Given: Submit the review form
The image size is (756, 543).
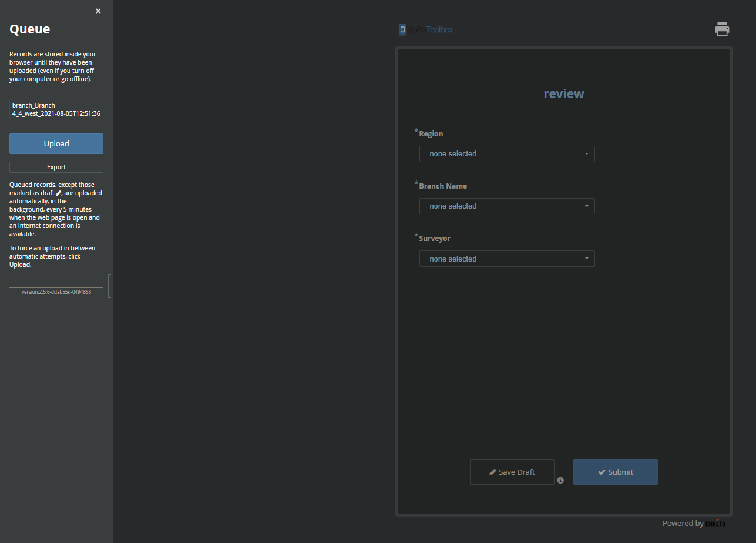Looking at the screenshot, I should click(x=615, y=472).
